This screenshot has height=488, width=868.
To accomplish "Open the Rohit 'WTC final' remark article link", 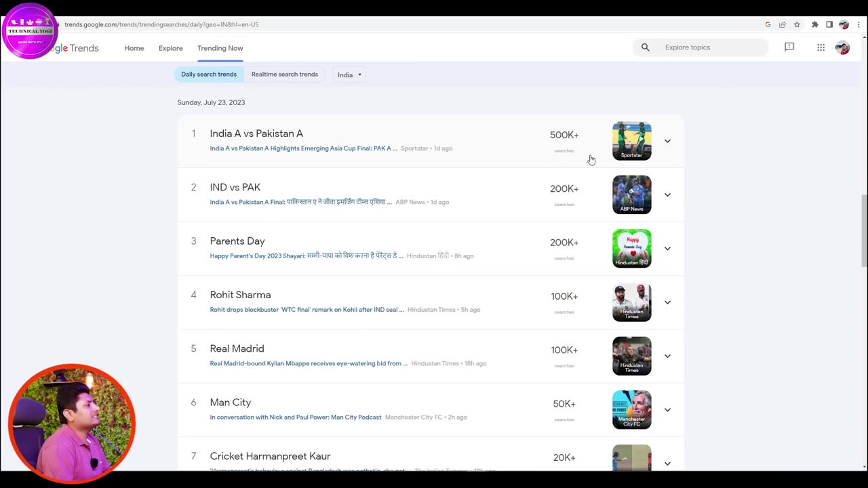I will 307,310.
